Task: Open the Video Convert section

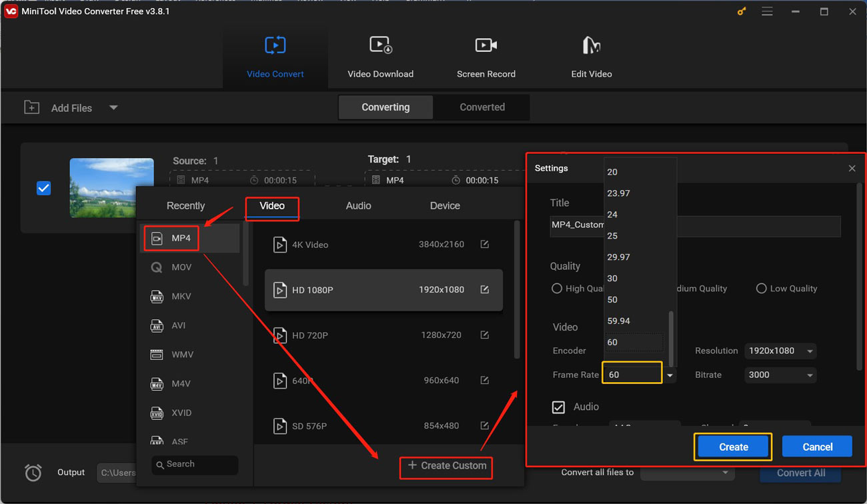Action: 275,57
